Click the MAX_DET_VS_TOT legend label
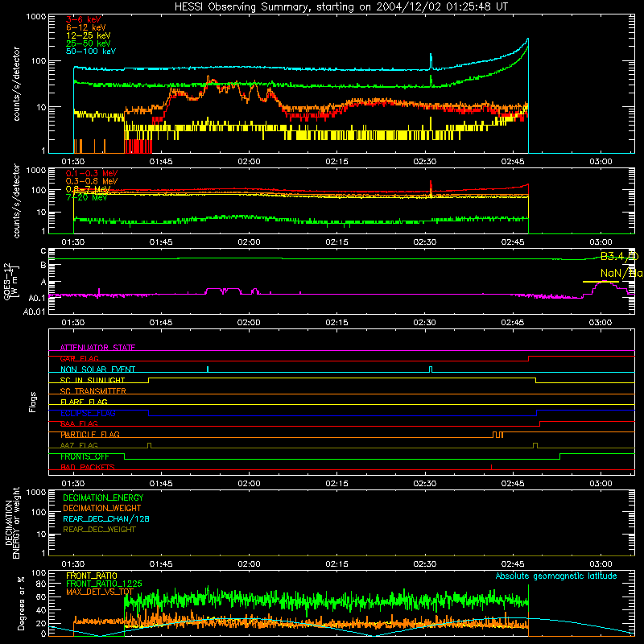This screenshot has width=644, height=644. [x=100, y=592]
